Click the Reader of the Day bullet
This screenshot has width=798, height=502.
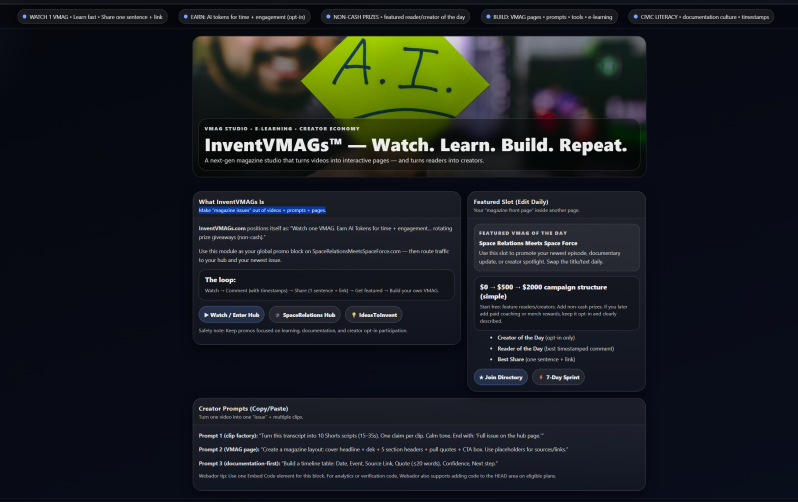coord(555,349)
